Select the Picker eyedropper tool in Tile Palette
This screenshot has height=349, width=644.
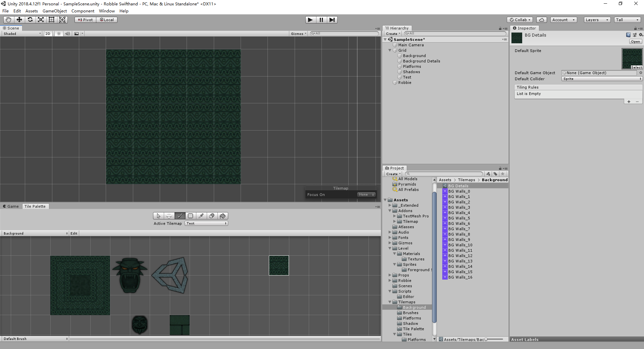(201, 216)
